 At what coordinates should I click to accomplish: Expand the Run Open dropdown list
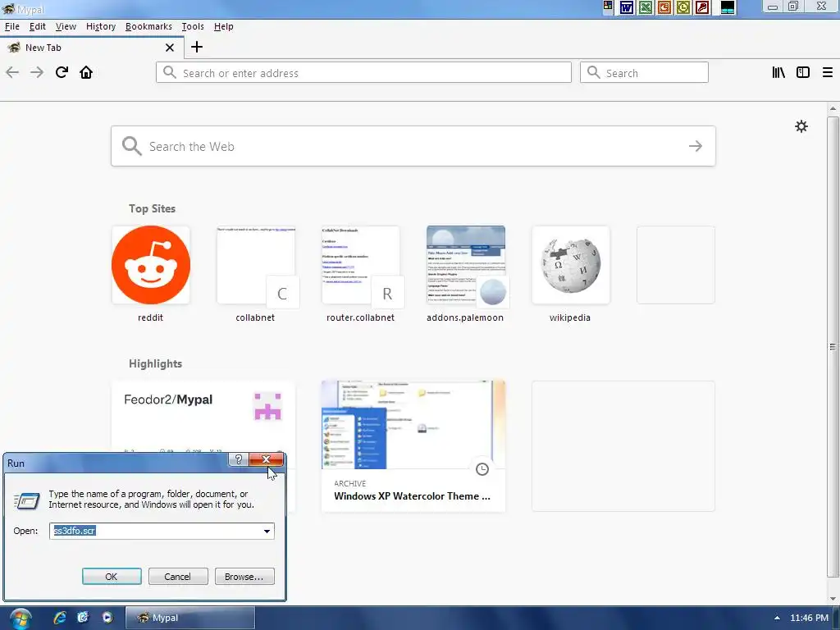(267, 531)
